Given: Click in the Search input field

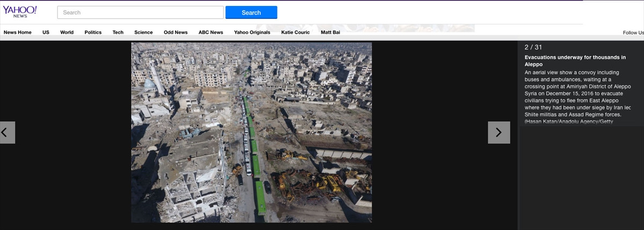Looking at the screenshot, I should pos(140,12).
